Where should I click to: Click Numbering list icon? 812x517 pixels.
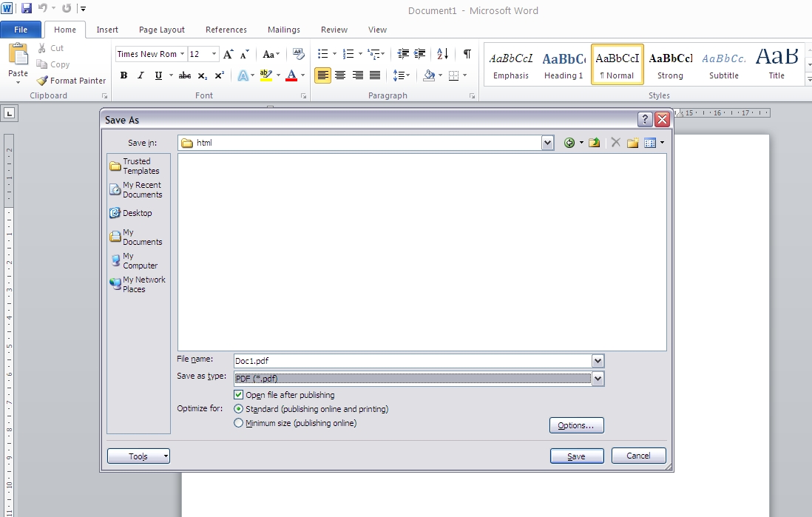click(x=348, y=54)
